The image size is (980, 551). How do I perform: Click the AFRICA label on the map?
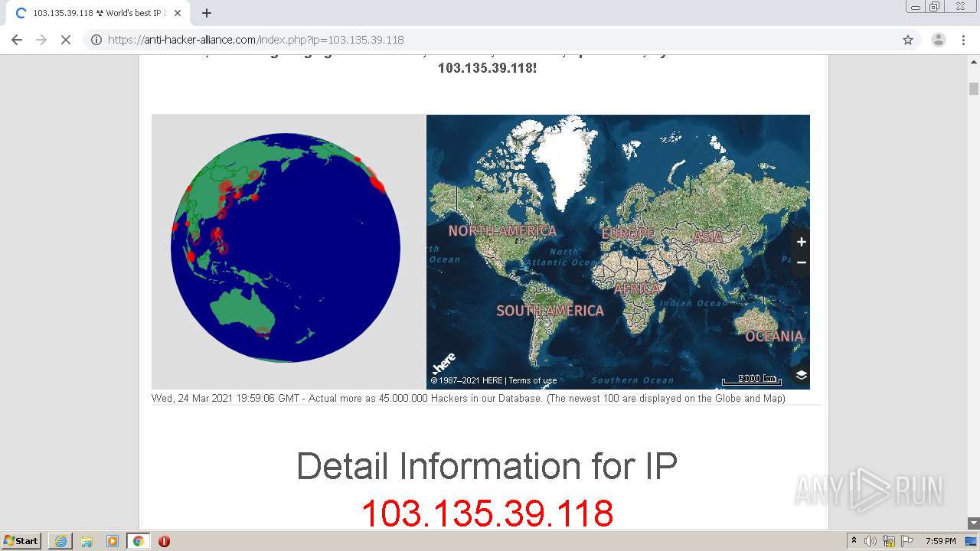636,289
